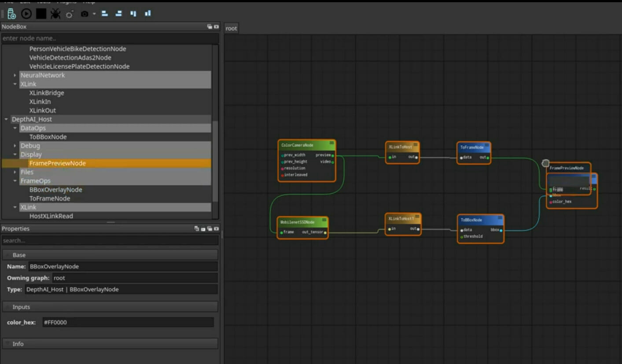Select FramePreviewNode in the NodeBox tree
The height and width of the screenshot is (364, 622).
click(x=58, y=163)
